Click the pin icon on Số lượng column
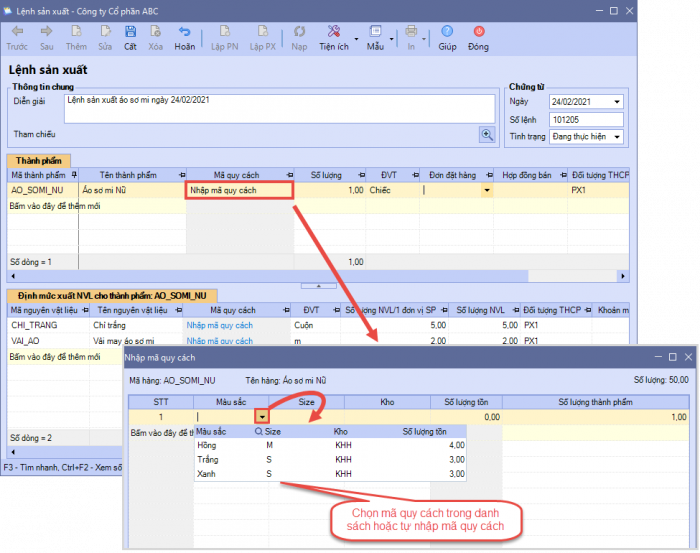The image size is (700, 553). tap(361, 174)
